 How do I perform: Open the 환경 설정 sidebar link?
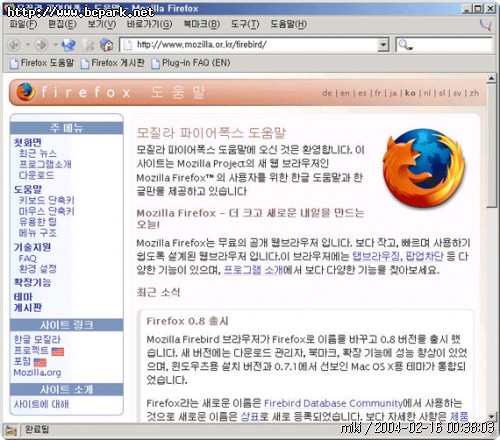37,269
